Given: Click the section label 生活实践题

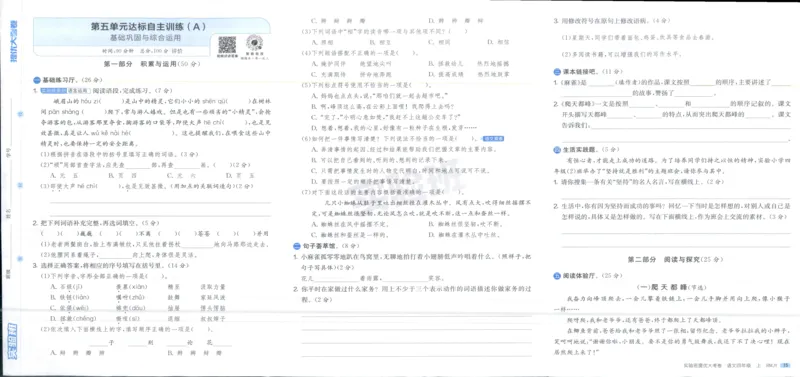Looking at the screenshot, I should 580,150.
